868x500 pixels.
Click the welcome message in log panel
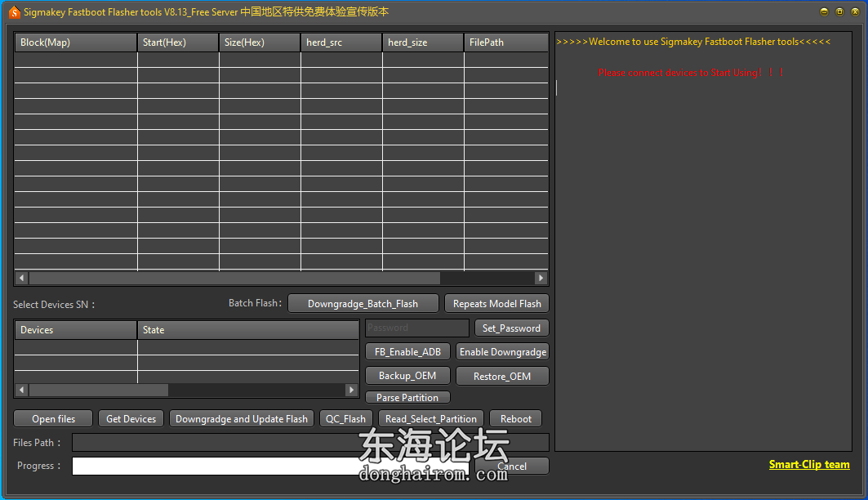(693, 42)
